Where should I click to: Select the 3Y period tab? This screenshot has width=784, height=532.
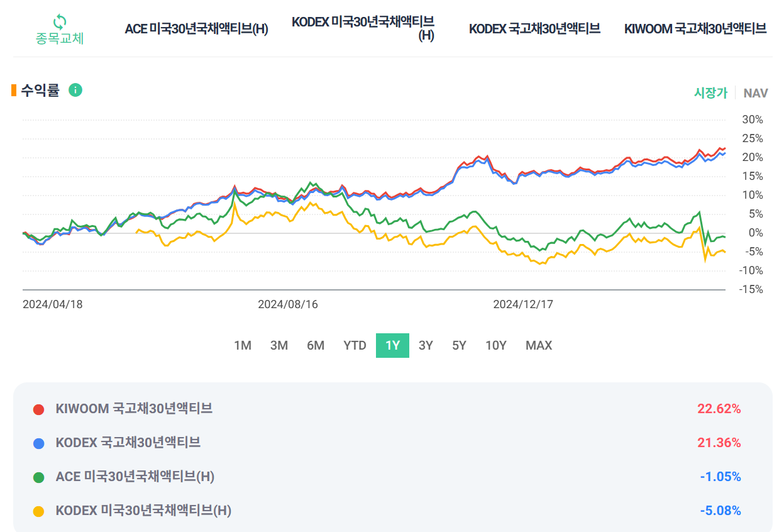[x=425, y=345]
